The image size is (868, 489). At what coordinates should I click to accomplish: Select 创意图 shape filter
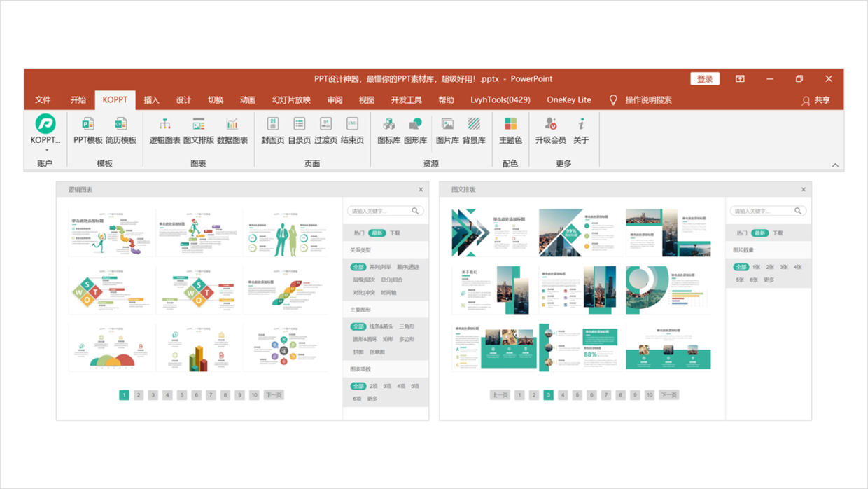tap(377, 352)
